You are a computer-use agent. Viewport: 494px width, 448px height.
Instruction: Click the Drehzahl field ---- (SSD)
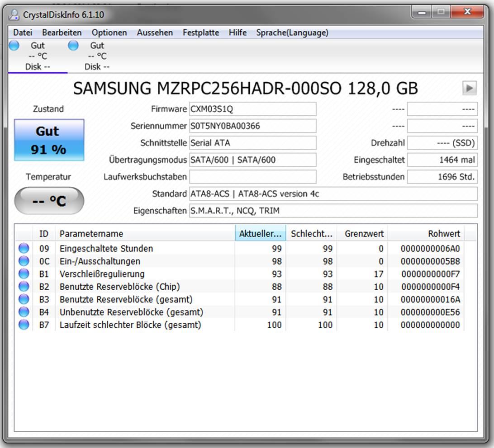click(442, 143)
